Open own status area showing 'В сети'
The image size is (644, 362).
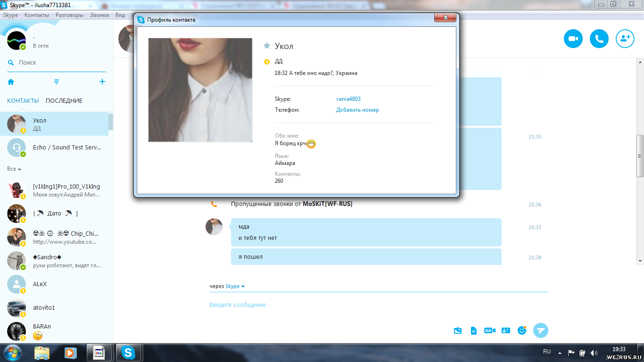41,46
